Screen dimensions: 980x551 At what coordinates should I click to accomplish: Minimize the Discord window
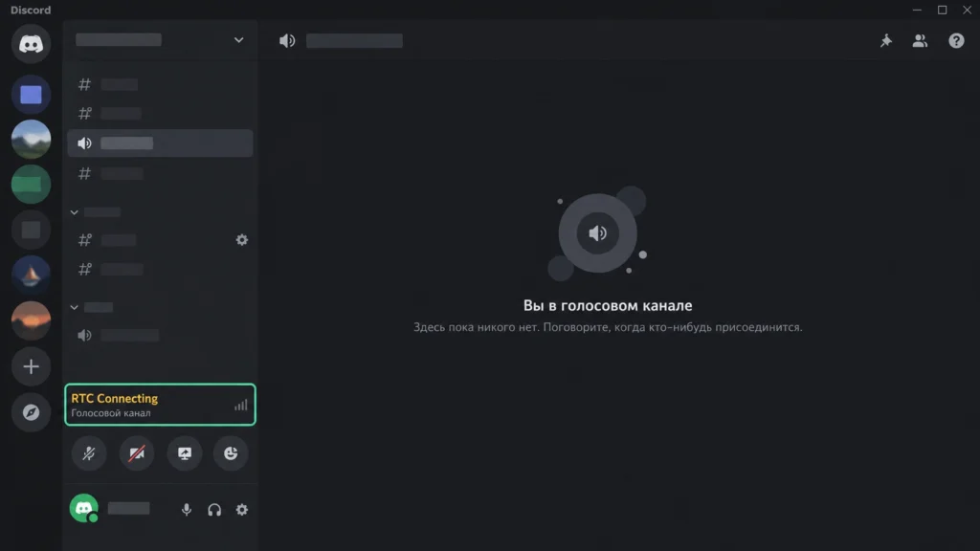coord(917,10)
